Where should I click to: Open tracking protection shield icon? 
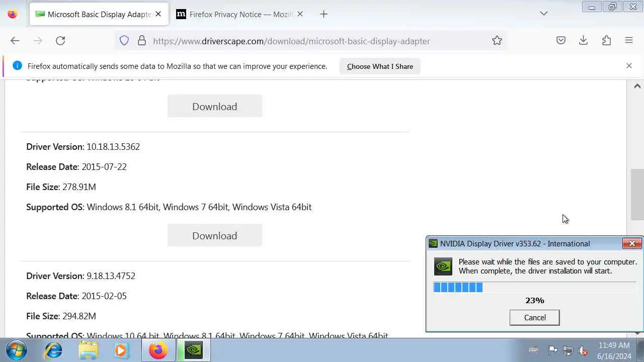click(124, 41)
